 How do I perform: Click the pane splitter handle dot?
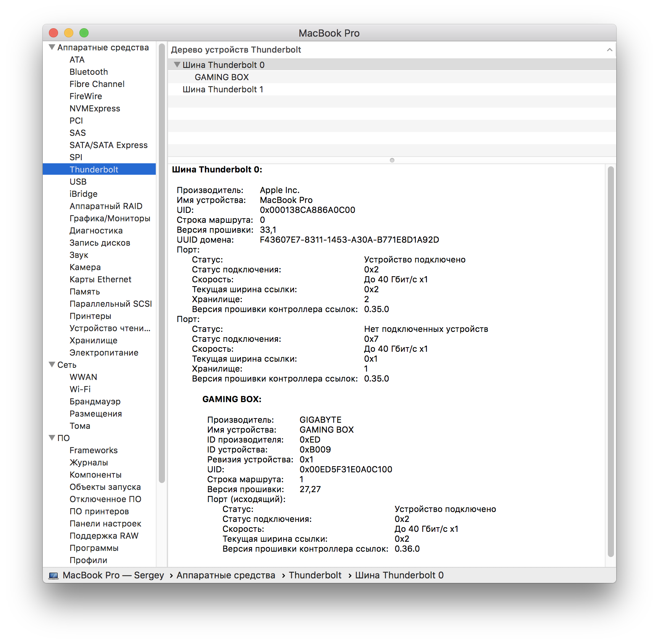(x=392, y=160)
